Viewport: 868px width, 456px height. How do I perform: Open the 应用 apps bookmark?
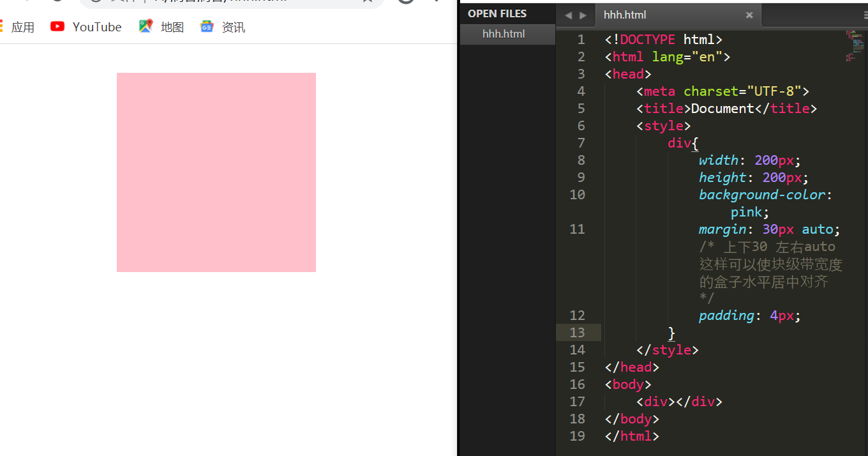(x=17, y=27)
